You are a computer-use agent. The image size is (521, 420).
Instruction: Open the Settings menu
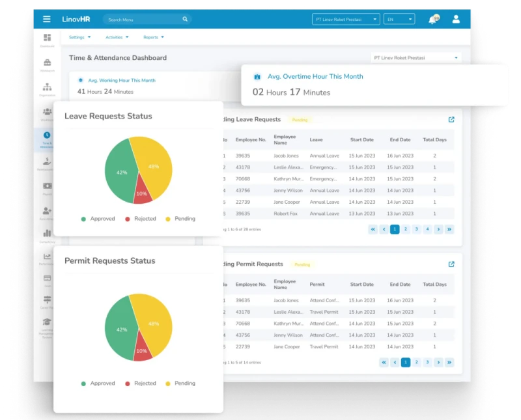click(x=79, y=37)
